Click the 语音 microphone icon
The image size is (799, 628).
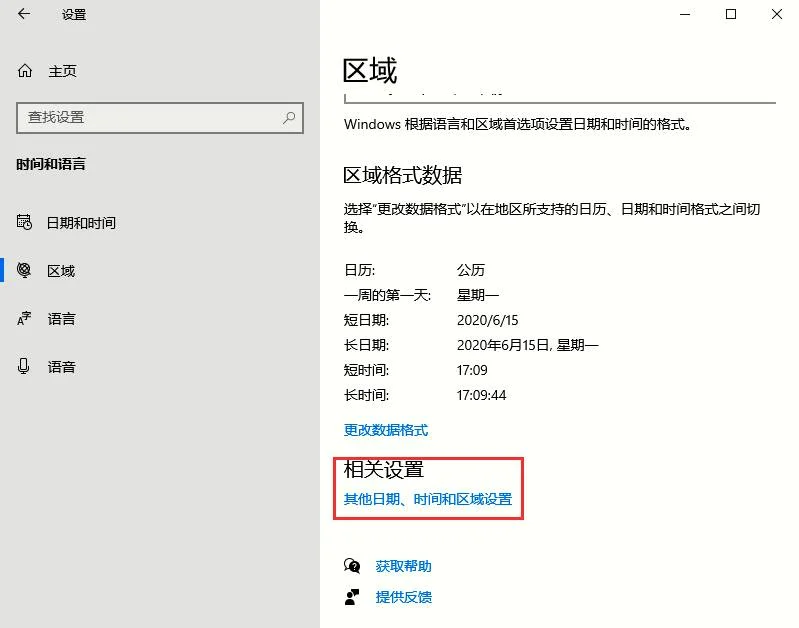[x=23, y=366]
